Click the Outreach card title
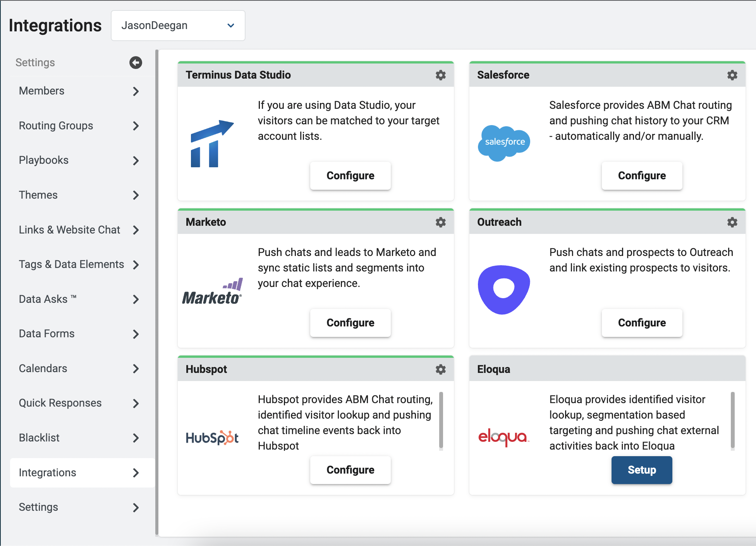Viewport: 756px width, 546px height. (x=499, y=222)
